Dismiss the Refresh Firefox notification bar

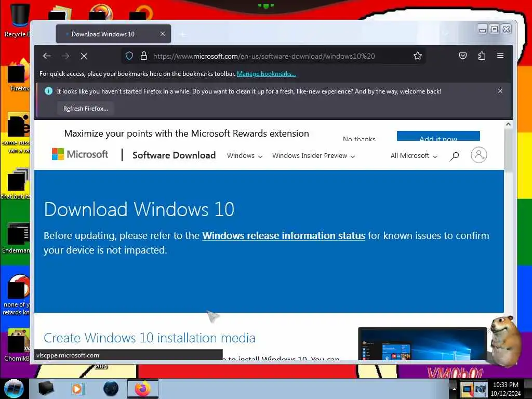click(500, 91)
